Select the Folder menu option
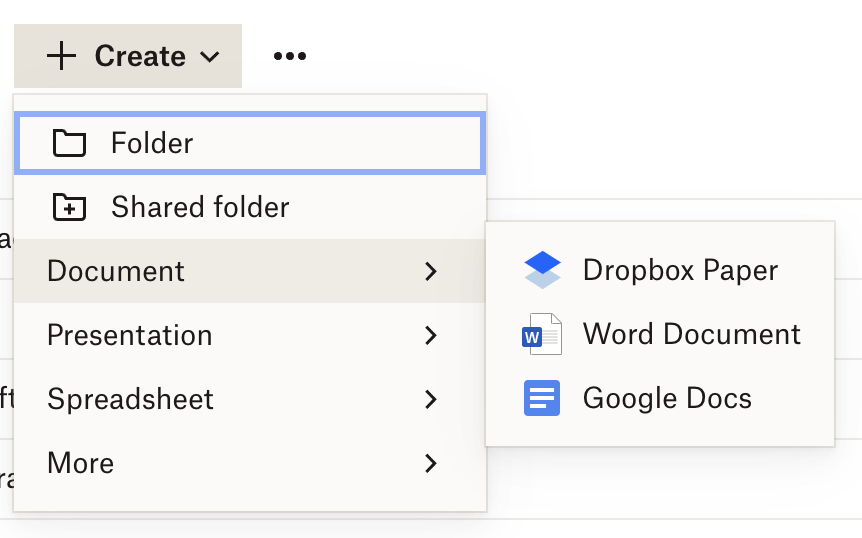Viewport: 862px width, 538px height. click(x=250, y=143)
